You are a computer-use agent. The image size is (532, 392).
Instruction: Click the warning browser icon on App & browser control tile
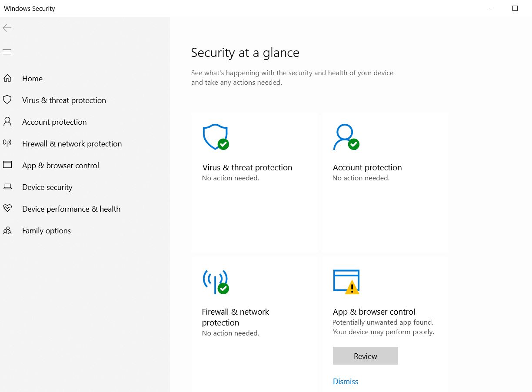coord(346,280)
